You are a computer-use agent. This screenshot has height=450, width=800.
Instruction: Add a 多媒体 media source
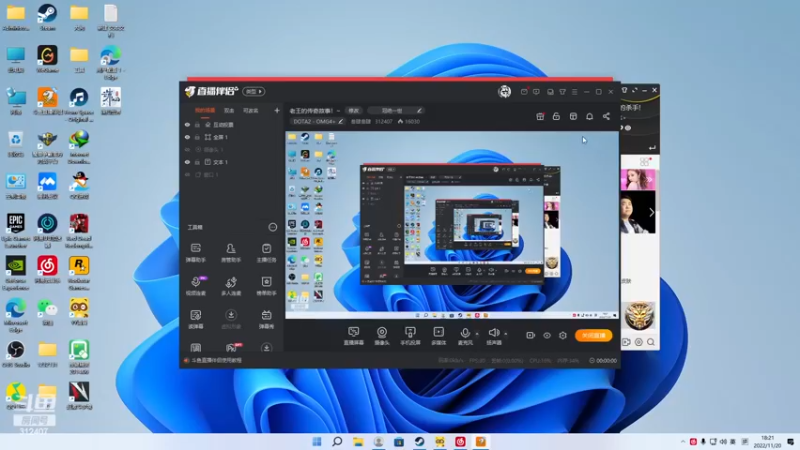tap(439, 336)
